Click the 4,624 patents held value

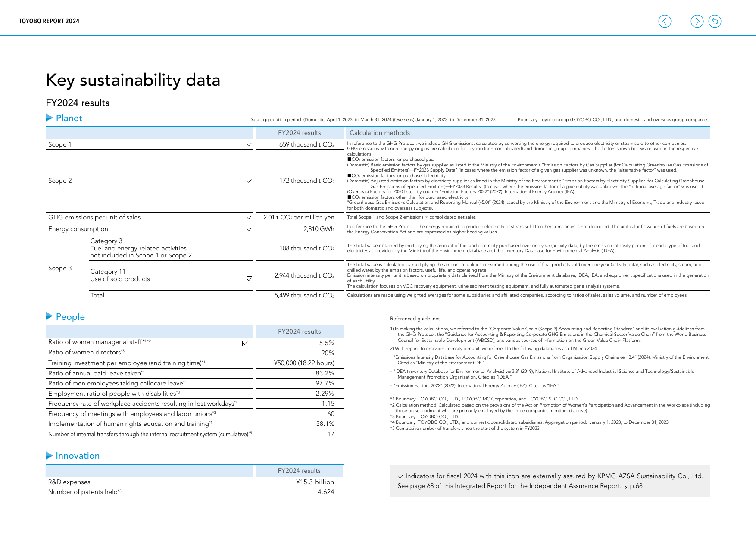click(326, 492)
